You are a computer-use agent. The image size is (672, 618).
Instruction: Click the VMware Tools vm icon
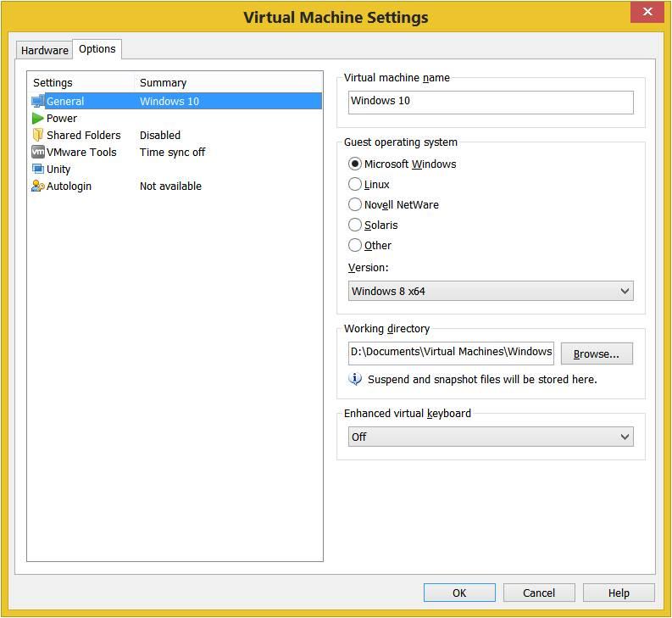pos(38,153)
